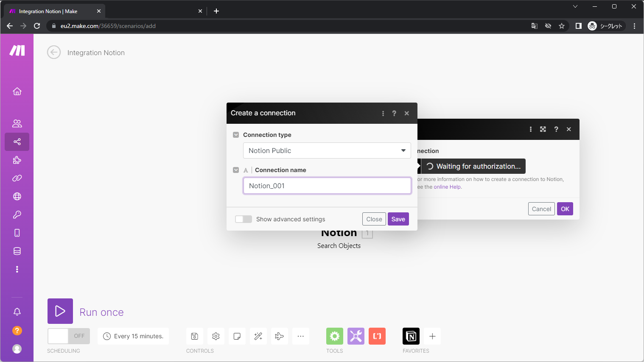Image resolution: width=644 pixels, height=362 pixels.
Task: Expand the Notion module dialog fullscreen
Action: click(543, 129)
